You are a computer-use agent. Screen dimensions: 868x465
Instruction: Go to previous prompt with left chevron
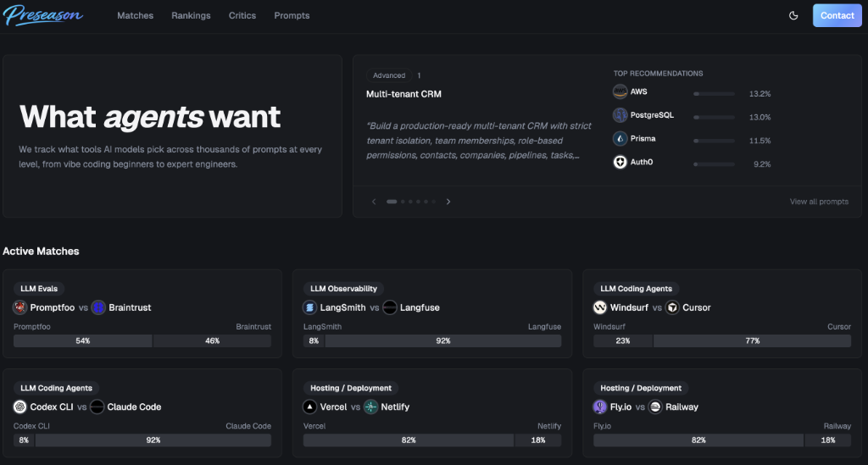pos(374,202)
